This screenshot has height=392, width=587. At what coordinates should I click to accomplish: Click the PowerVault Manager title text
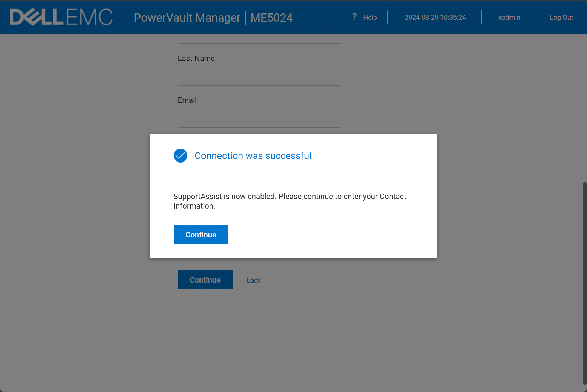point(187,18)
